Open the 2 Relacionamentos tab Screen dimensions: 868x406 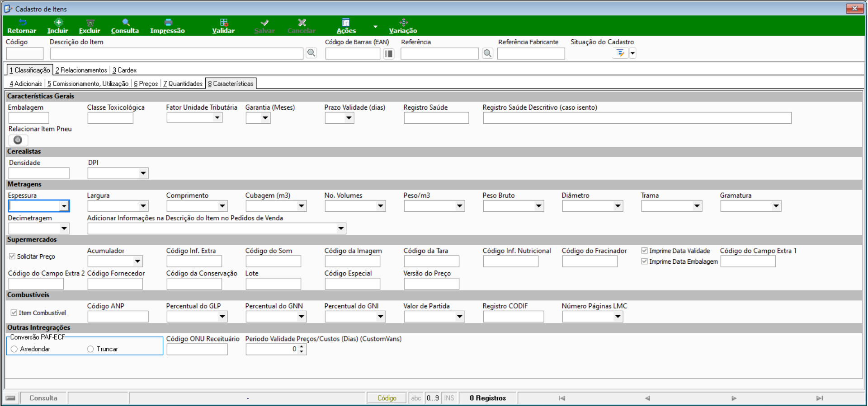[81, 70]
